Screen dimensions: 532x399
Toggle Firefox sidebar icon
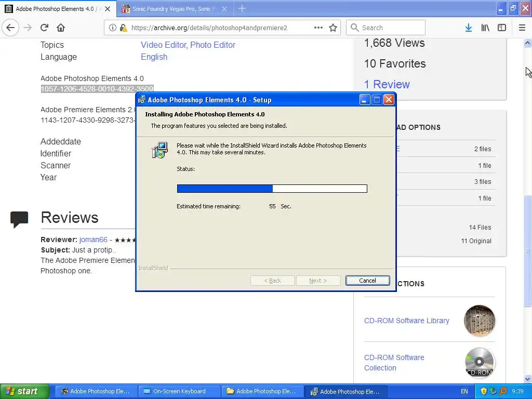(502, 28)
